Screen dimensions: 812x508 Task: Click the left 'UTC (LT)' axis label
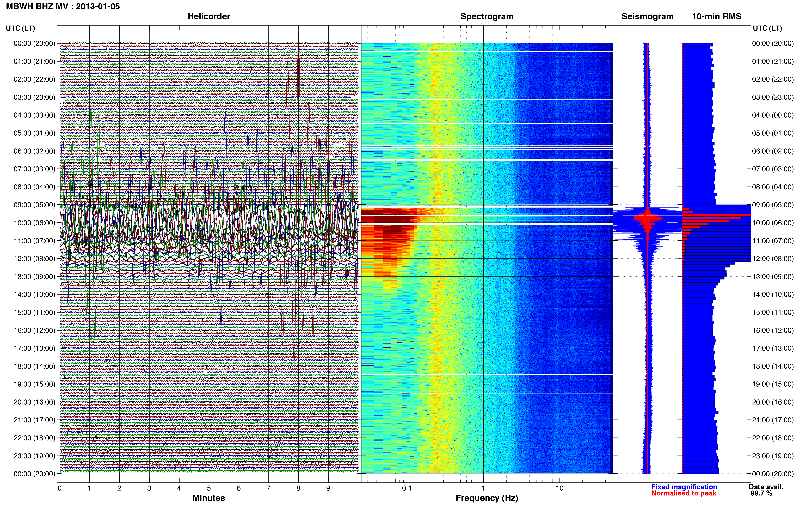coord(21,28)
